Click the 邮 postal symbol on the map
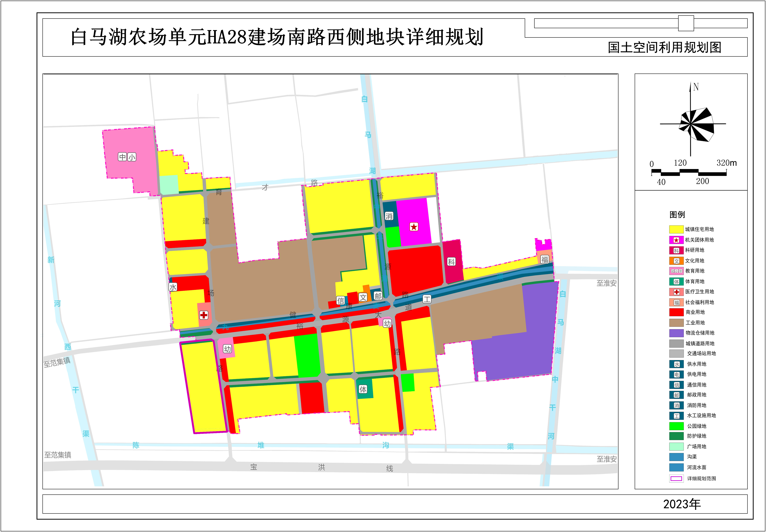This screenshot has width=766, height=532. (378, 296)
